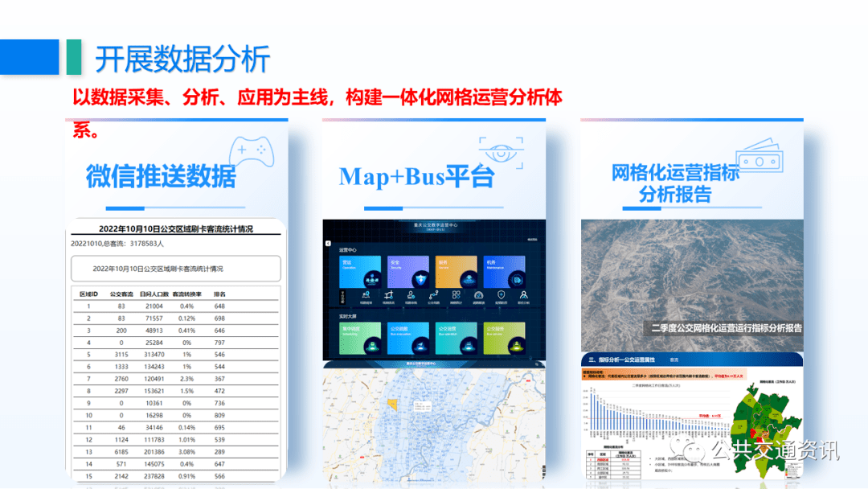Click the 公交客流 column header
868x489 pixels.
click(x=121, y=294)
